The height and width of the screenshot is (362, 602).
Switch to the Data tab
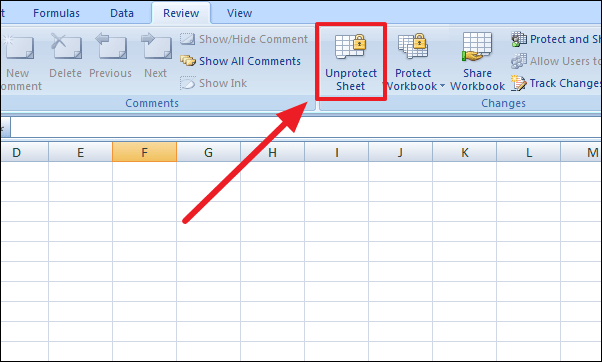[x=122, y=13]
